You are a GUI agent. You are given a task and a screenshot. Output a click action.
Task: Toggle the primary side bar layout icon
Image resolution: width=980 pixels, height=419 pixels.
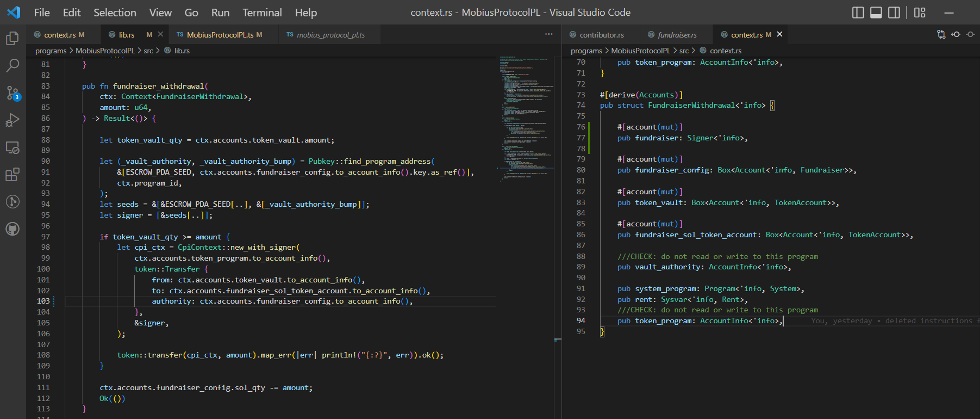pos(858,13)
